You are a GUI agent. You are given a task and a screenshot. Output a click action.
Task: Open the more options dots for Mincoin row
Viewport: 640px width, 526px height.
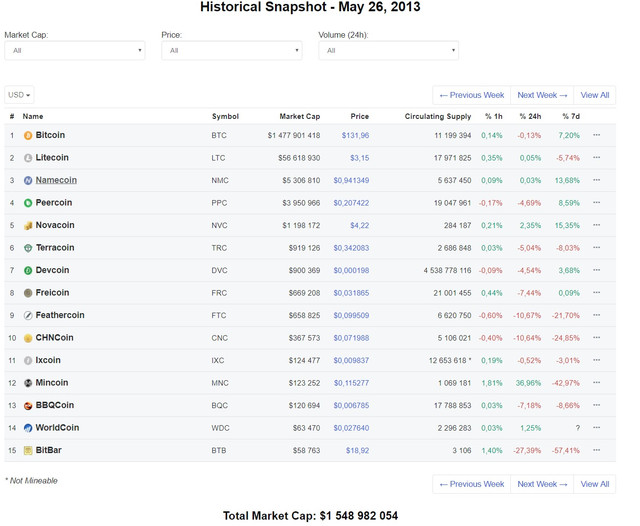coord(596,382)
